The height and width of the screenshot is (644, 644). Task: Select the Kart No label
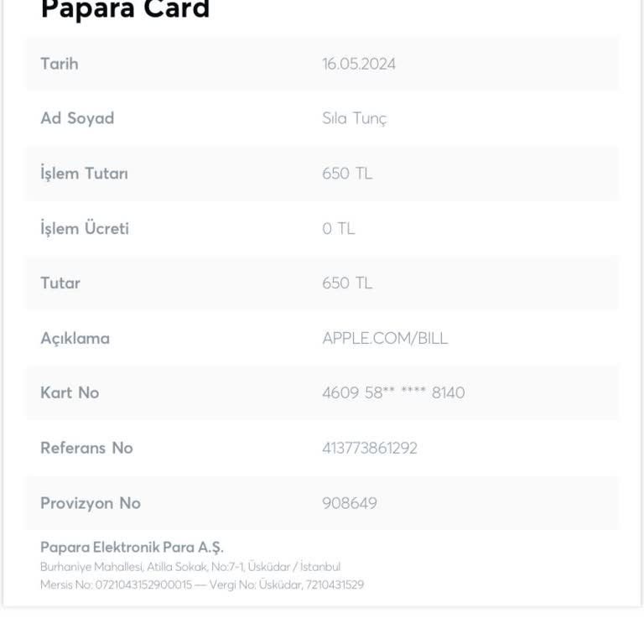click(x=70, y=392)
